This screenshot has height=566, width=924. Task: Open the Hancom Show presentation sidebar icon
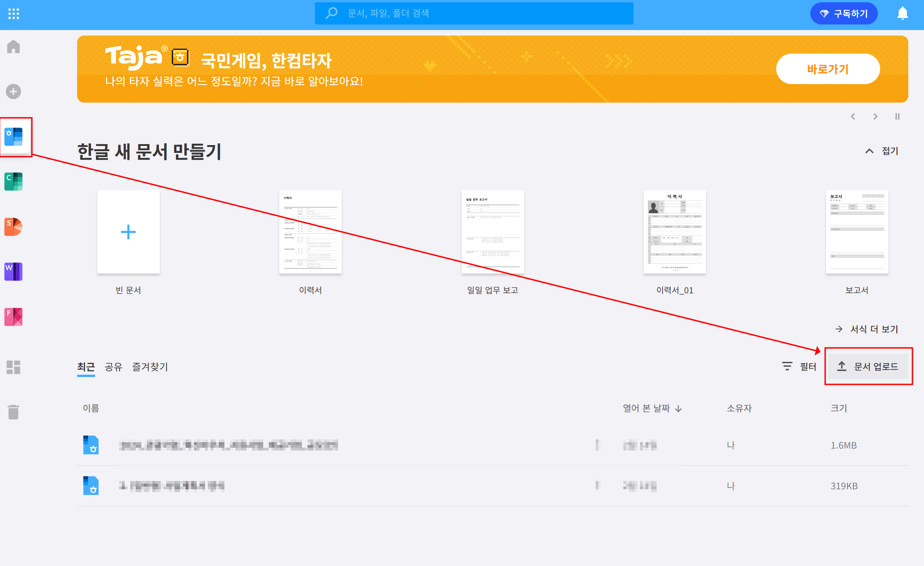pos(13,226)
